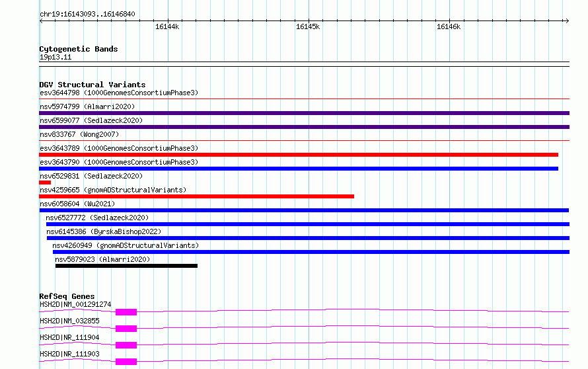Click the 16144k ruler mark
The width and height of the screenshot is (588, 369).
[167, 26]
